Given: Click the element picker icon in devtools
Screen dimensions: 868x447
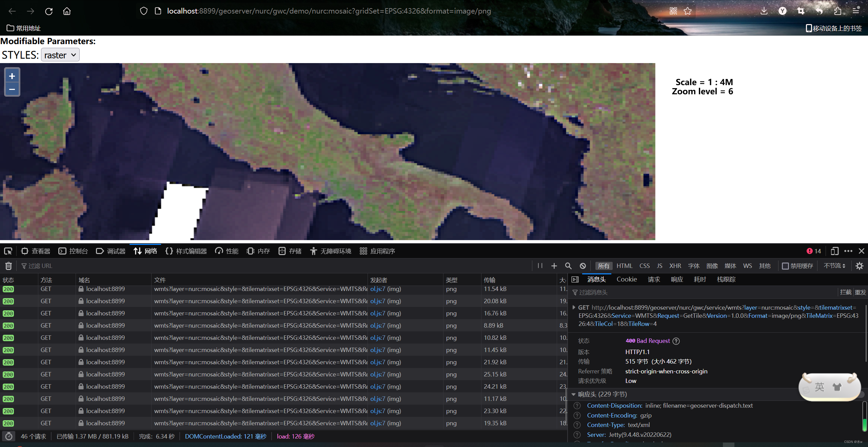Looking at the screenshot, I should coord(8,251).
